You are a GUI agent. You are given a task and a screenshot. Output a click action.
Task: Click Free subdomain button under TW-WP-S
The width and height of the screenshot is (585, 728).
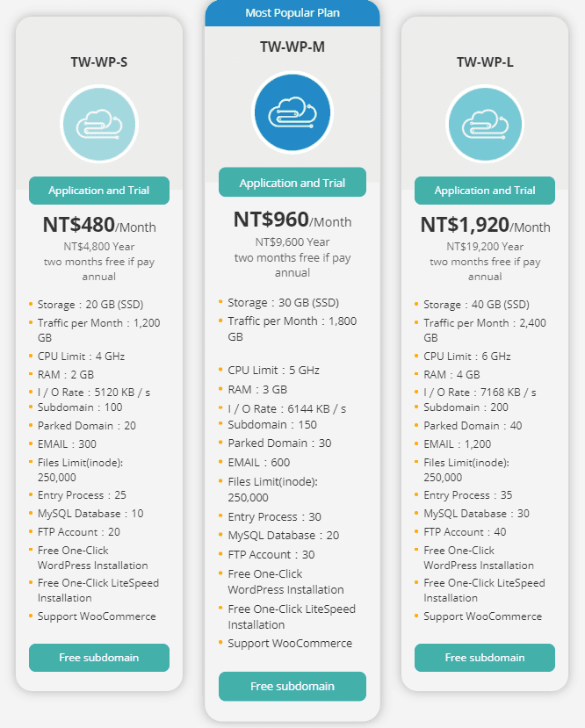coord(98,657)
